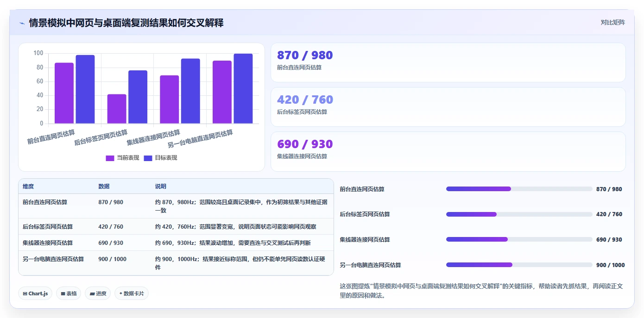Click the 进度 tag chip
Image resolution: width=644 pixels, height=318 pixels.
point(98,293)
